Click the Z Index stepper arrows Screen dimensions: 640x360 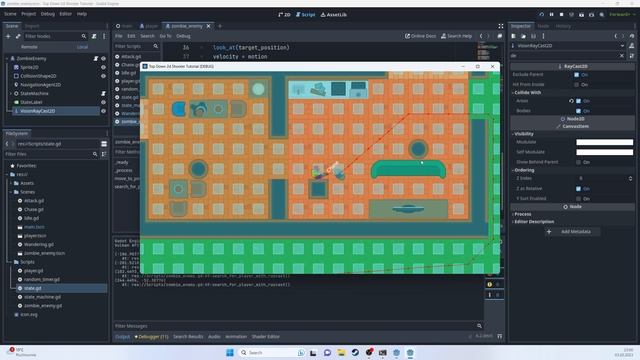tap(630, 178)
